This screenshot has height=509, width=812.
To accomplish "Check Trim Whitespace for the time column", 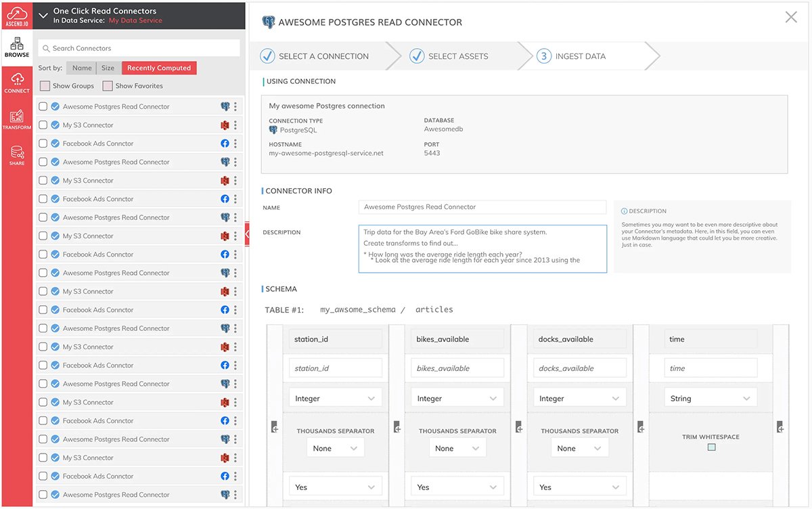I will coord(710,447).
